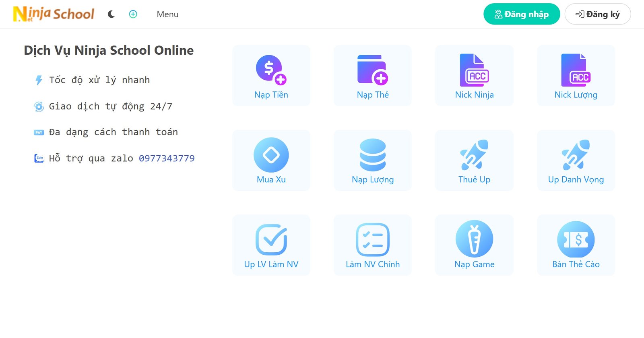Click the PAY badge icon
This screenshot has width=644, height=338.
click(39, 132)
